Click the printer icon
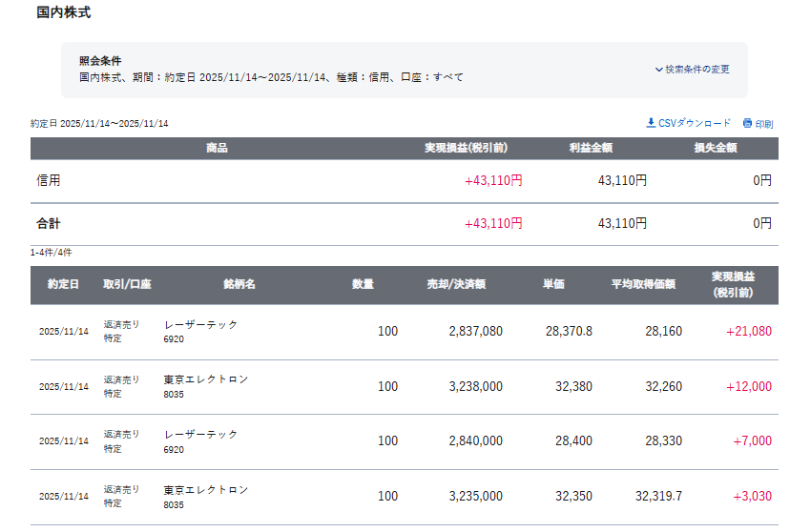Viewport: 790px width, 532px height. 747,124
